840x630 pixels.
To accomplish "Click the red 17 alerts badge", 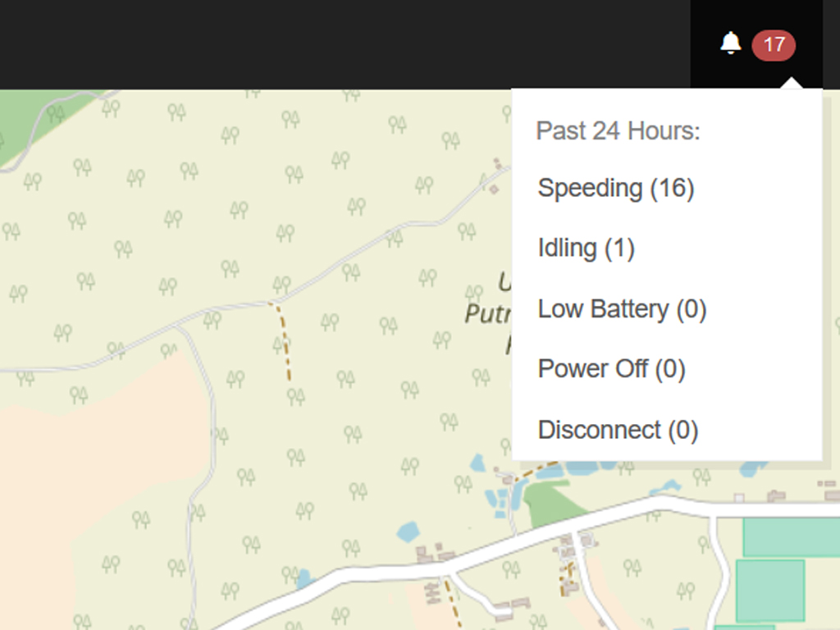I will [x=774, y=44].
